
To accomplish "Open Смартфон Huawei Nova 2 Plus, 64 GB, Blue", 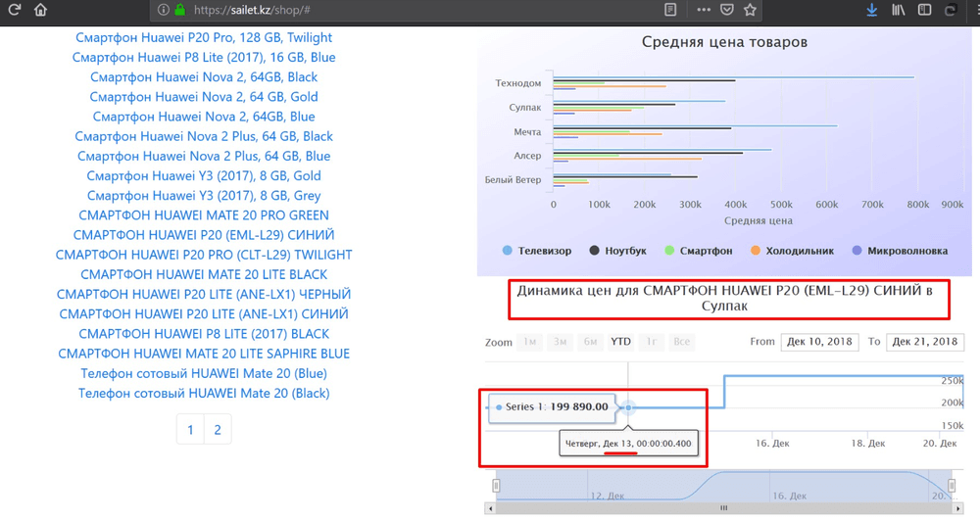I will pyautogui.click(x=204, y=156).
